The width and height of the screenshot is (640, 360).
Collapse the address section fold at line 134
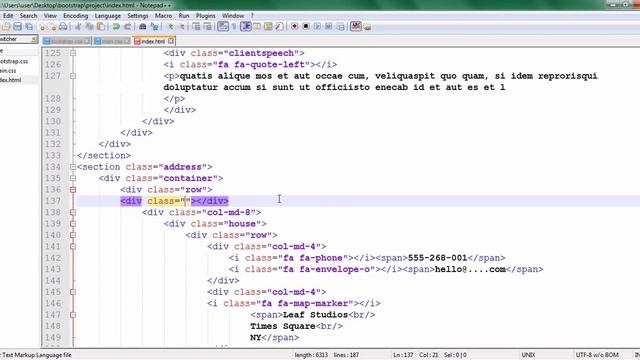pos(73,167)
